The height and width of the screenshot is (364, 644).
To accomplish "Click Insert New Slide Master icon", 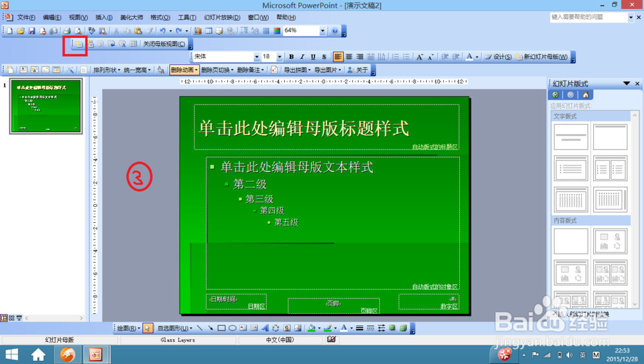I will pyautogui.click(x=79, y=44).
